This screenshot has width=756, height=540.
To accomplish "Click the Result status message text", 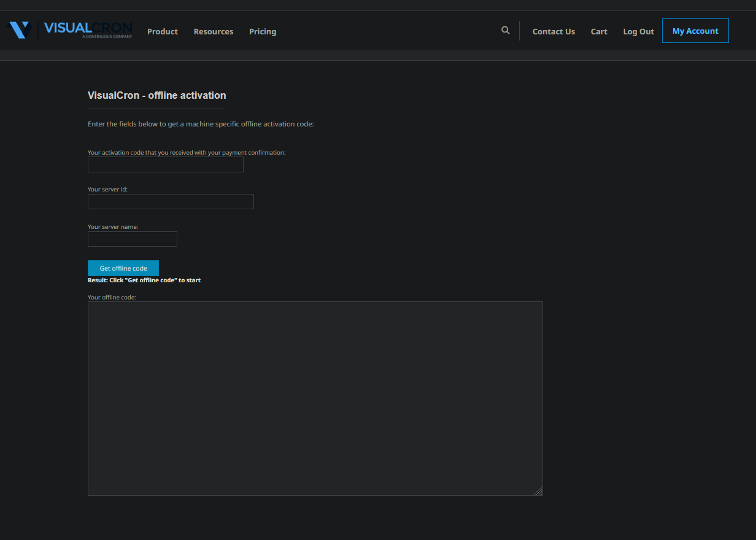I will pos(144,280).
